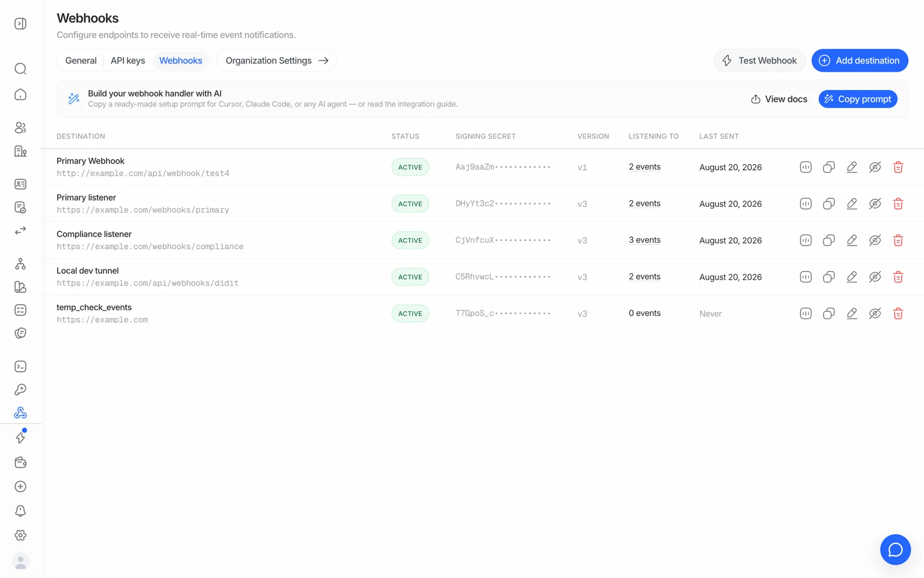Reveal the temp_check_events signing secret

point(875,313)
